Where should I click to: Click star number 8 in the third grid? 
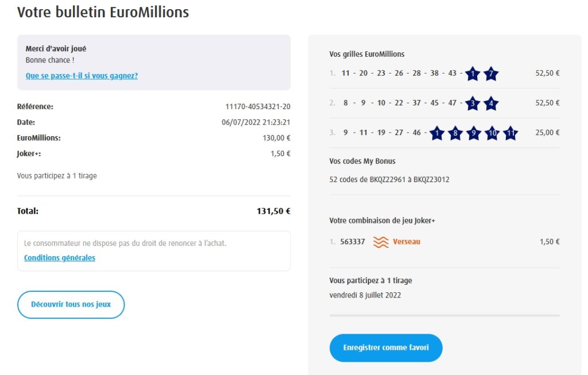[455, 133]
